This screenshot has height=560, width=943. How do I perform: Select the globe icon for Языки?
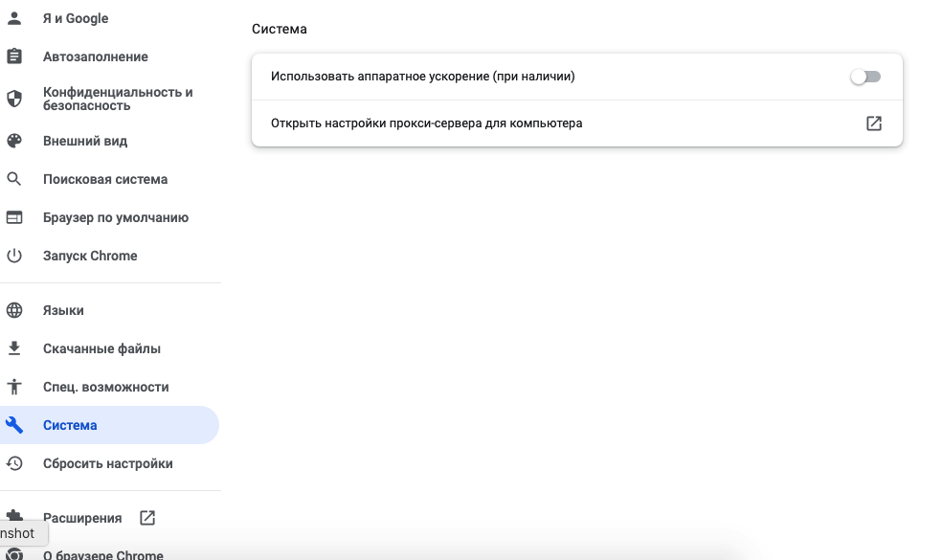tap(14, 310)
